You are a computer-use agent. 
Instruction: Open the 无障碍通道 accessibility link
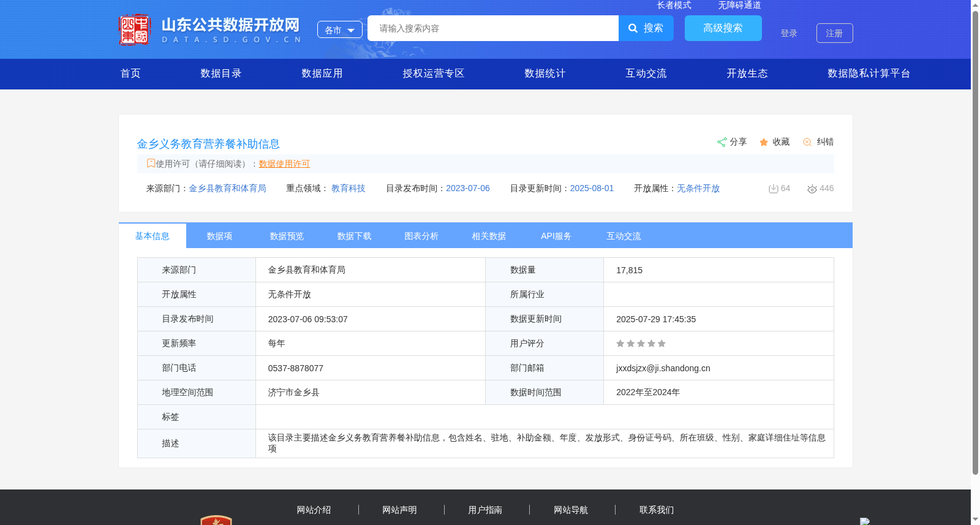pos(740,5)
